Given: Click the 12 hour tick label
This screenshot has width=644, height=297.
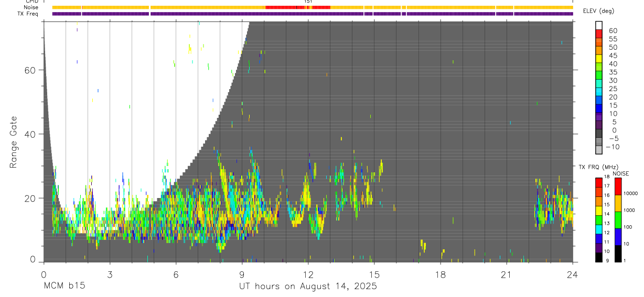Looking at the screenshot, I should click(x=308, y=275).
